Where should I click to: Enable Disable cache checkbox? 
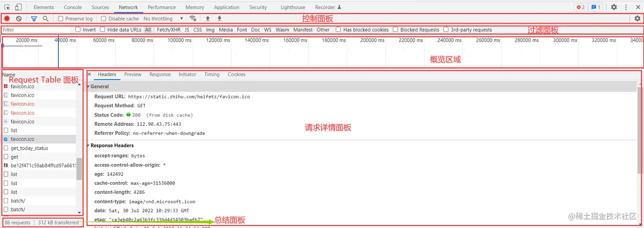103,19
